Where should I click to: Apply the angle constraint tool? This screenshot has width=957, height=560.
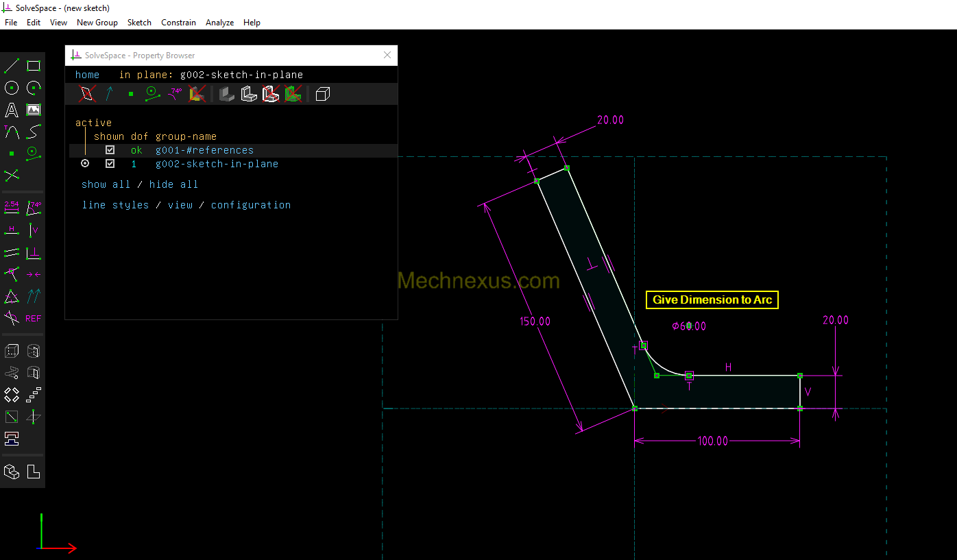click(x=34, y=208)
